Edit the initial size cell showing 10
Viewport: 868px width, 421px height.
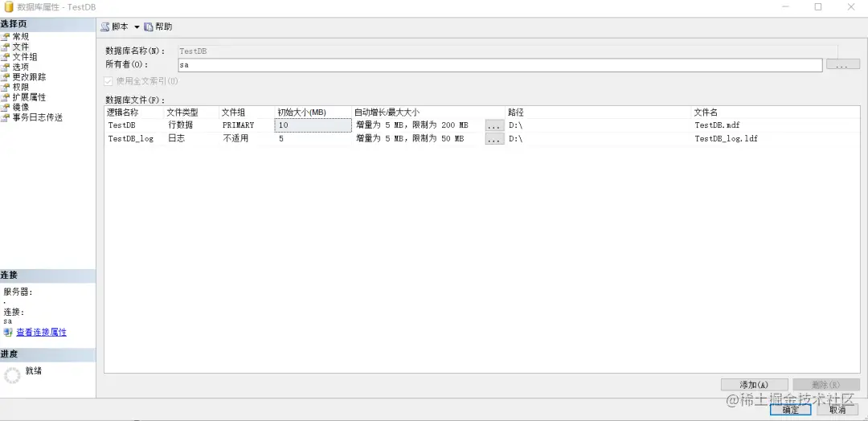point(313,125)
